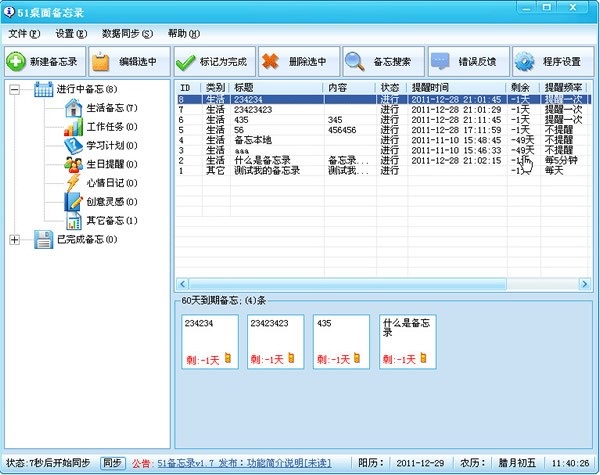The image size is (600, 475).
Task: Click the 新建备忘录 button label
Action: (x=54, y=62)
